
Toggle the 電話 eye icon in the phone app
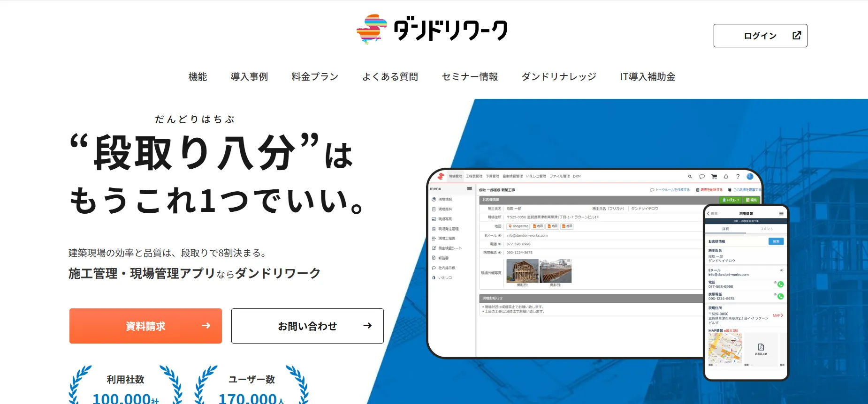(775, 282)
